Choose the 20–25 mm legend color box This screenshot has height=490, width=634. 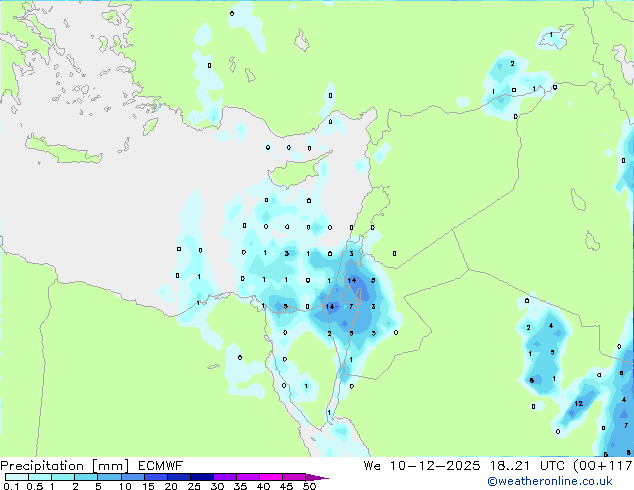178,477
